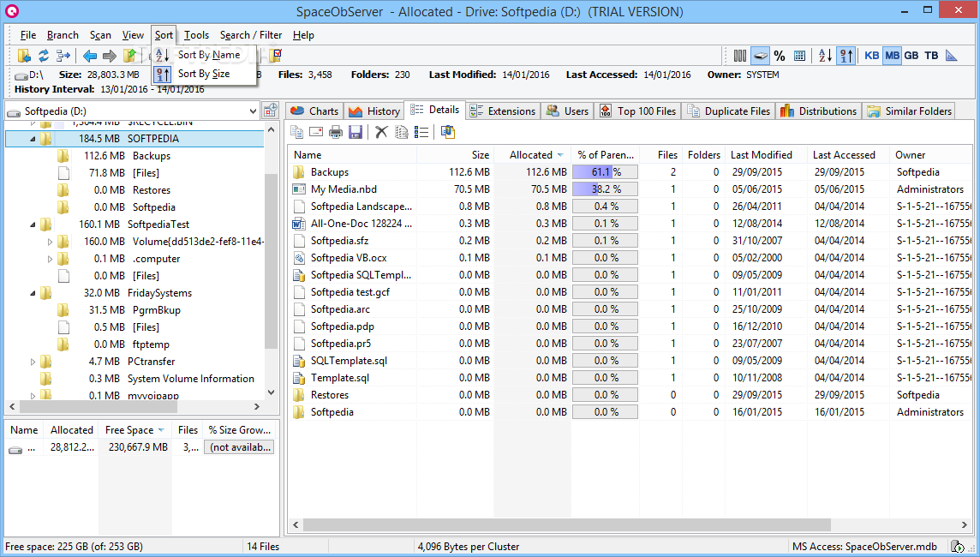Click the 61.1 % progress bar for Backups

pyautogui.click(x=605, y=172)
